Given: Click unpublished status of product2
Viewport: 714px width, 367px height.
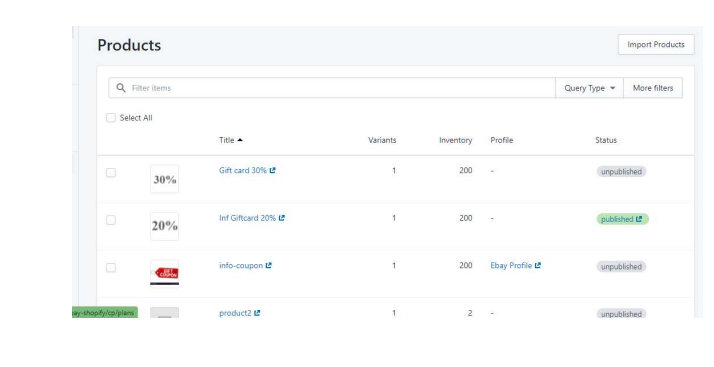Looking at the screenshot, I should 621,313.
